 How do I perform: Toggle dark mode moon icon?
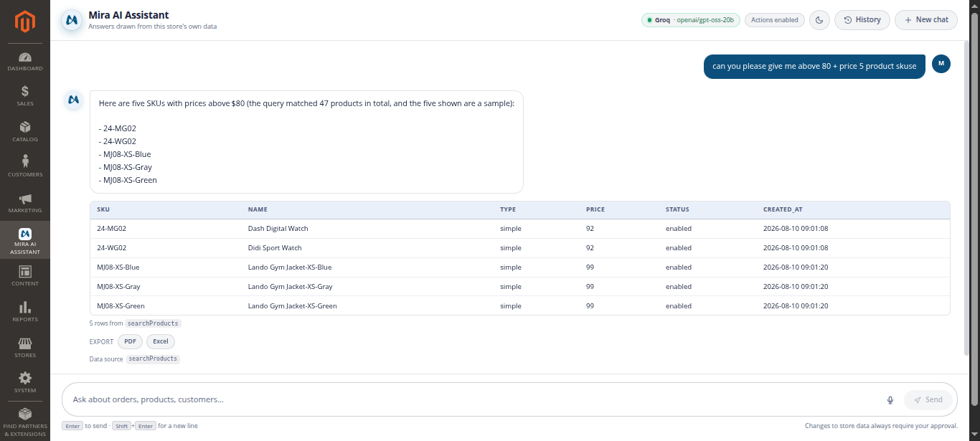tap(820, 20)
